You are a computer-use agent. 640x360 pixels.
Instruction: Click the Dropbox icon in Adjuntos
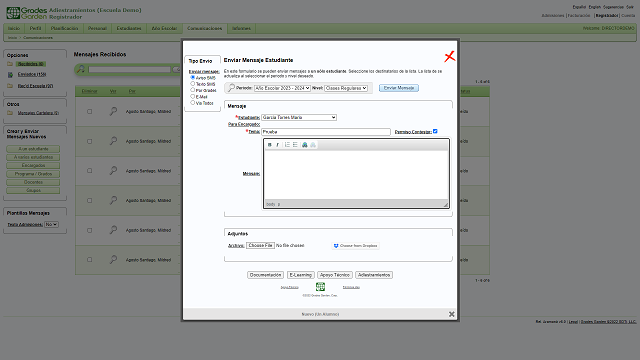tap(336, 246)
